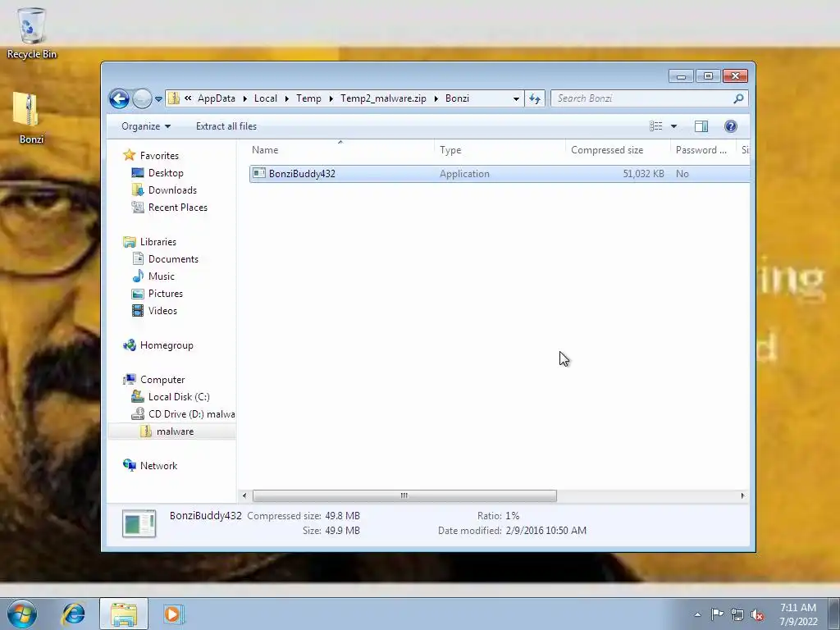Click the 51,032 KB size cell
840x630 pixels.
click(x=643, y=174)
